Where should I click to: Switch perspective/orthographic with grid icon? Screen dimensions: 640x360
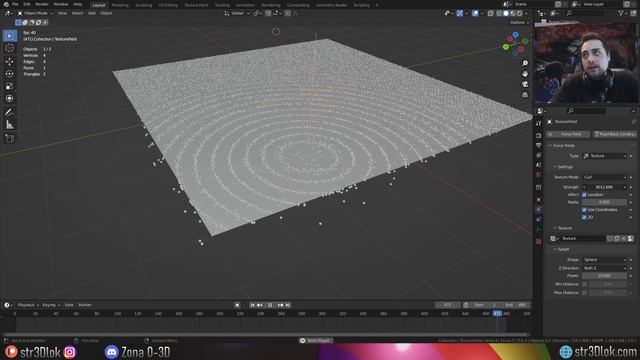(525, 94)
